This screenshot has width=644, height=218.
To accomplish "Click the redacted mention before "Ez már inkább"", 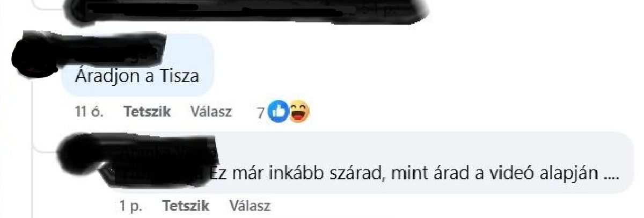I will tap(161, 175).
